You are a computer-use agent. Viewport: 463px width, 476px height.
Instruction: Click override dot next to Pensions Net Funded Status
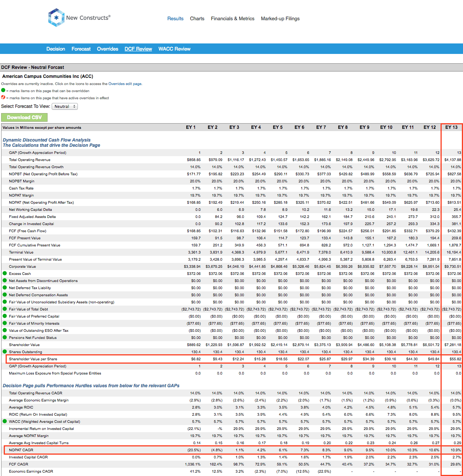point(5,337)
